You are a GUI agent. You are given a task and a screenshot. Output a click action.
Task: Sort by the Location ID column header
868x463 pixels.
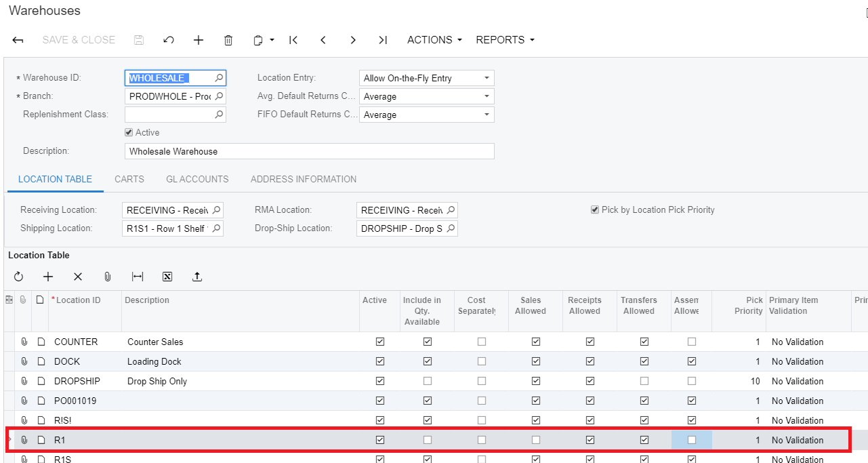click(78, 300)
